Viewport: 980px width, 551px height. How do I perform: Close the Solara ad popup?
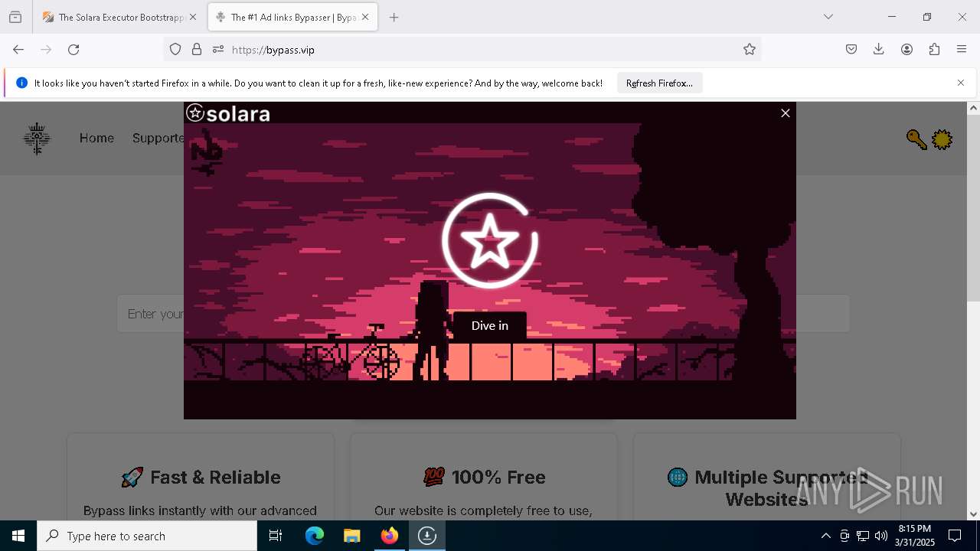[785, 113]
